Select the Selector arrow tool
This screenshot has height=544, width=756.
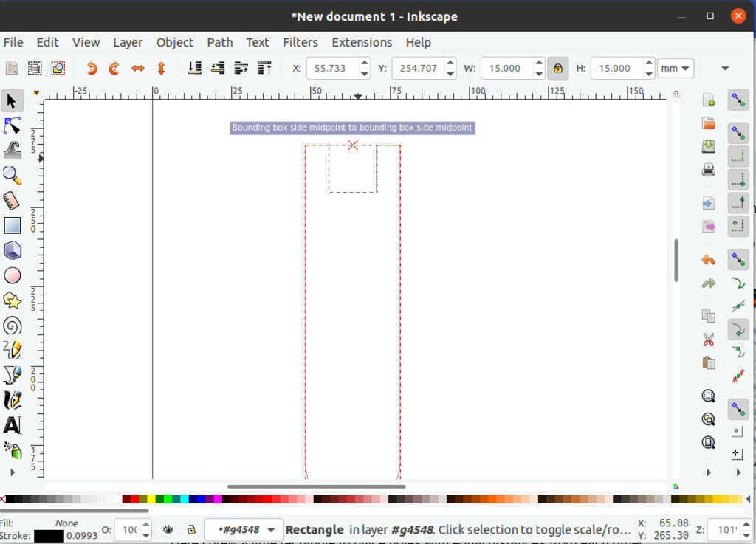coord(12,101)
